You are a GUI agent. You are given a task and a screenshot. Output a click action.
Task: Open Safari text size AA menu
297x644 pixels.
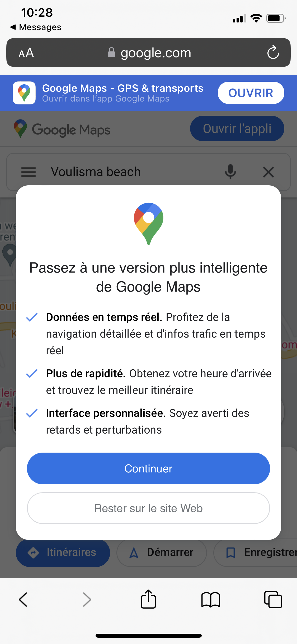coord(26,53)
